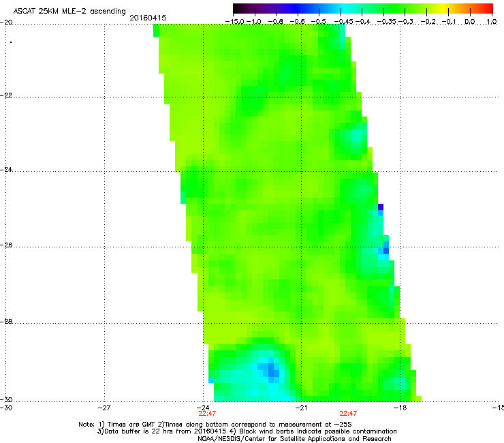
Task: Click the -18 longitude axis label
Action: (x=400, y=408)
